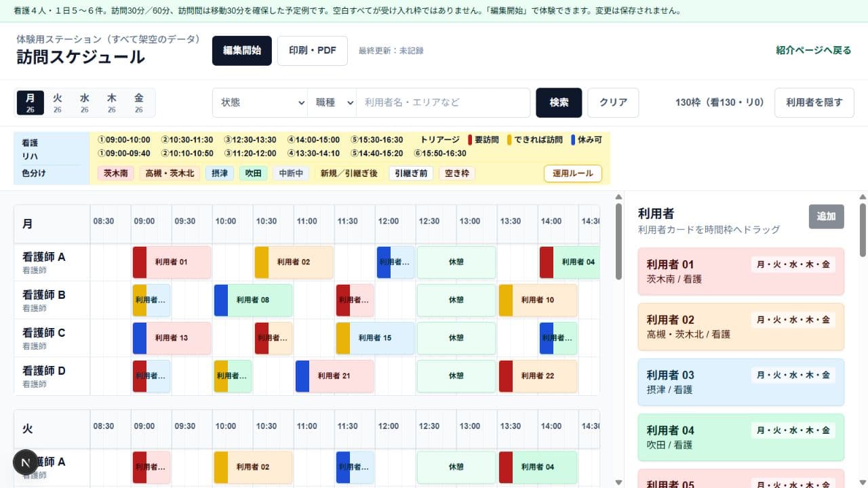Click the 追加 button in 利用者 panel
This screenshot has width=868, height=488.
(827, 216)
